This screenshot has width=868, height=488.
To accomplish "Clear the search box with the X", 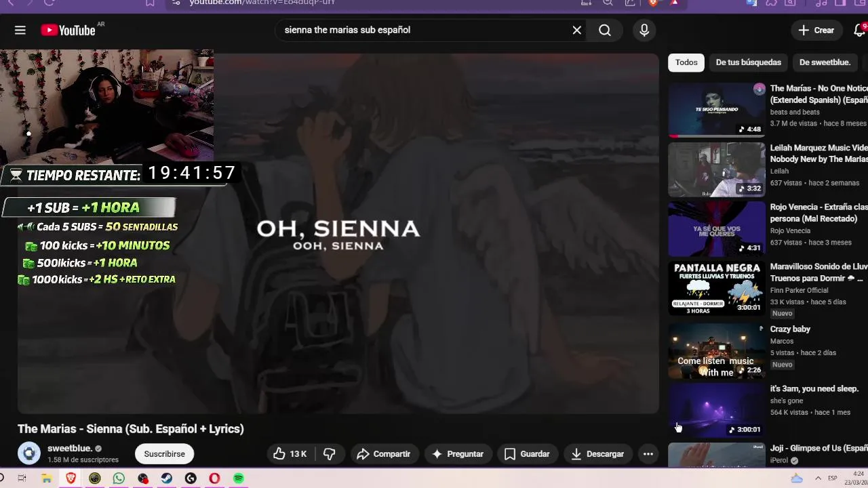I will click(x=576, y=30).
